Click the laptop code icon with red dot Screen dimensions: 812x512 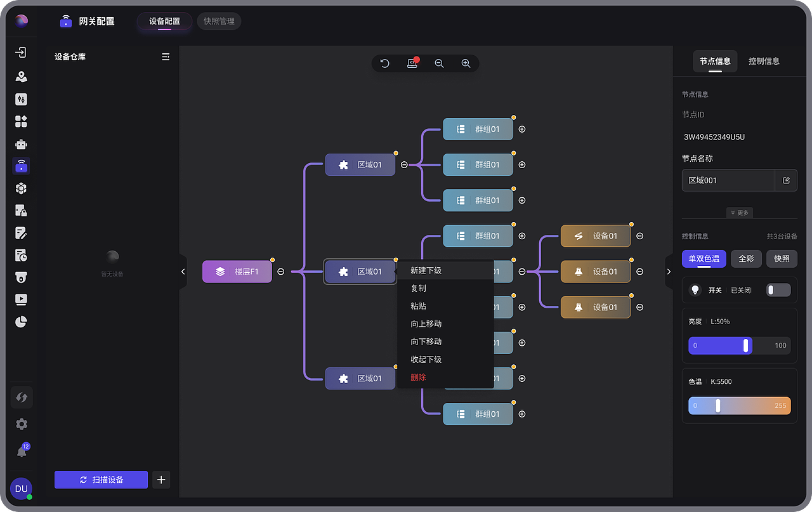(412, 63)
